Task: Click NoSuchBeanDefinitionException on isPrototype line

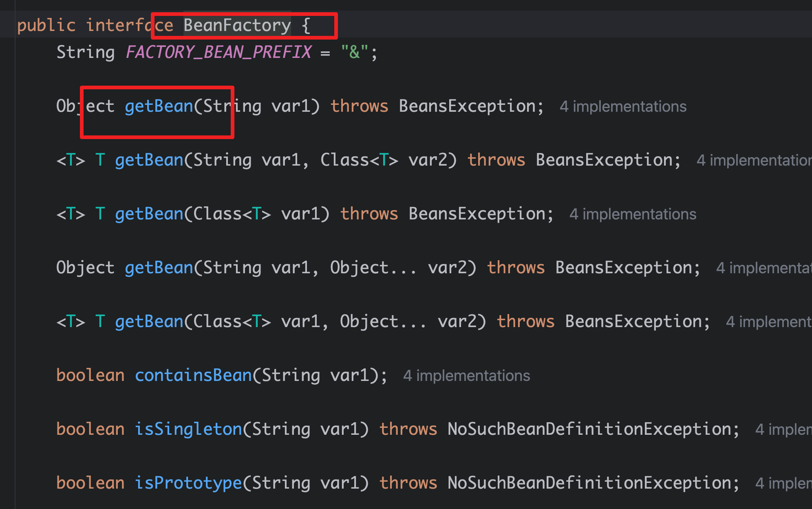Action: click(x=589, y=483)
